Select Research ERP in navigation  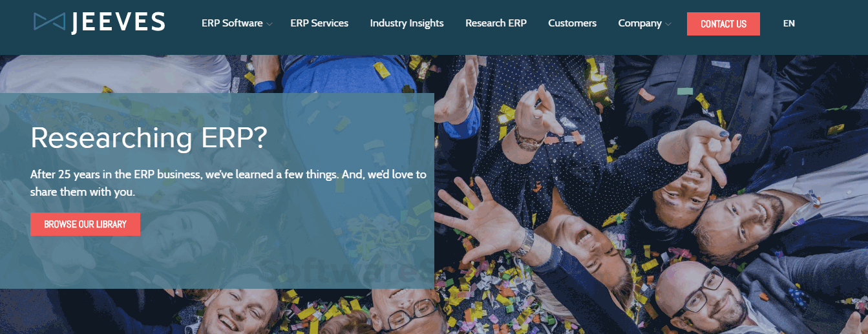[496, 23]
